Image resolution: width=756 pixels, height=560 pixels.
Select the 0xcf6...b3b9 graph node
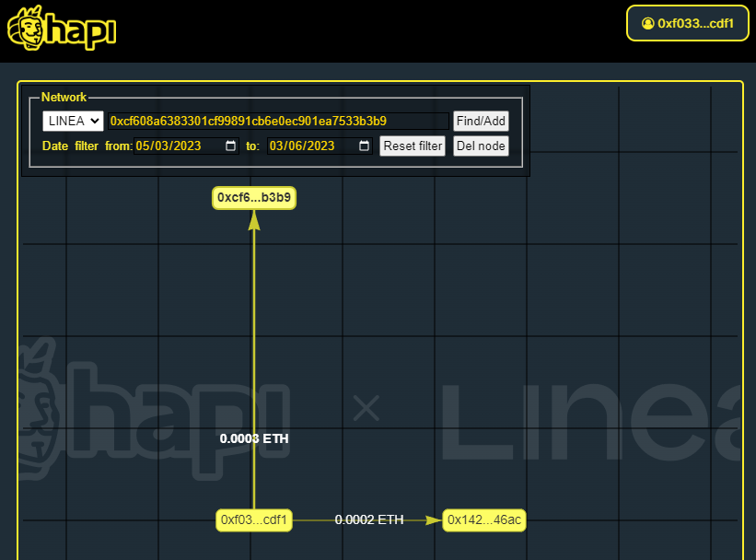click(x=254, y=198)
